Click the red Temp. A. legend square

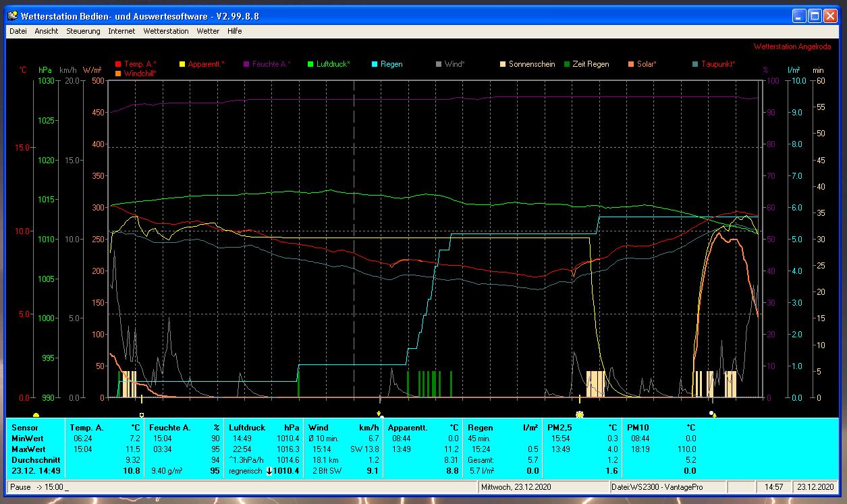click(119, 64)
